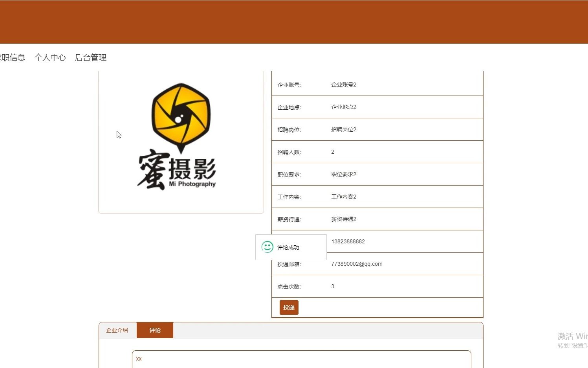Click the smiley face icon in toast
This screenshot has width=588, height=368.
point(267,247)
